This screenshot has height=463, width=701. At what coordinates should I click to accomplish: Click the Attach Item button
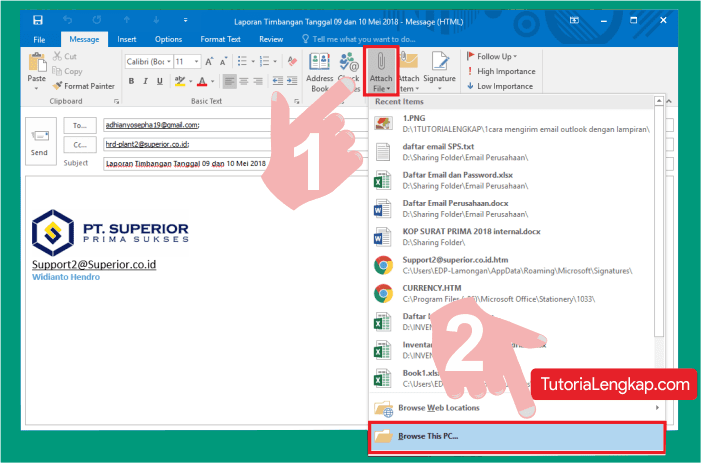[x=409, y=72]
